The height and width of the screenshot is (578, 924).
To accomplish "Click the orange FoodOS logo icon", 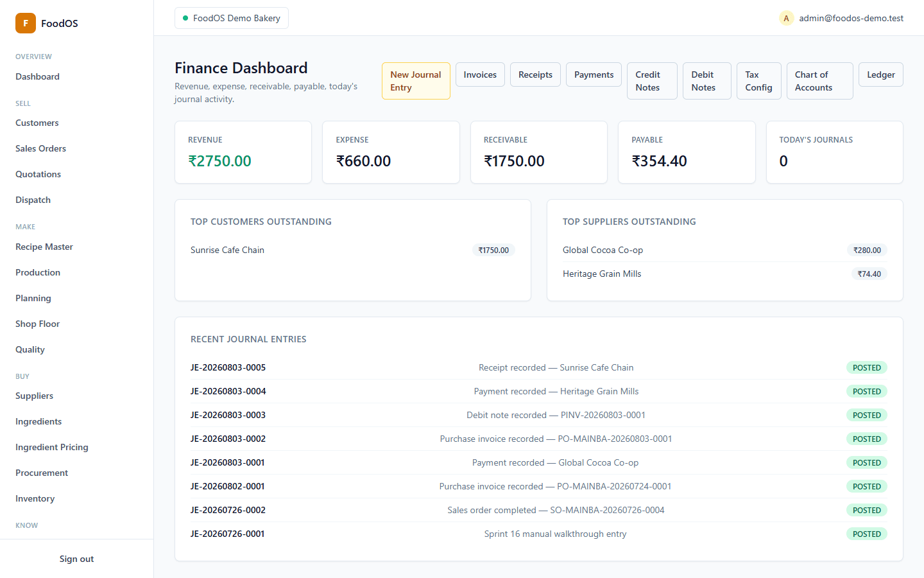I will pos(26,23).
